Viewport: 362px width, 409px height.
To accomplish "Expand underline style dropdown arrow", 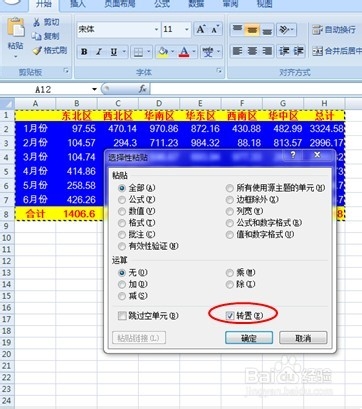I will (x=124, y=52).
